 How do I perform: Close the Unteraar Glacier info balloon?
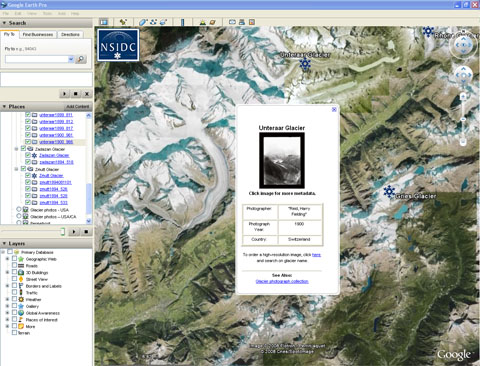coord(334,109)
